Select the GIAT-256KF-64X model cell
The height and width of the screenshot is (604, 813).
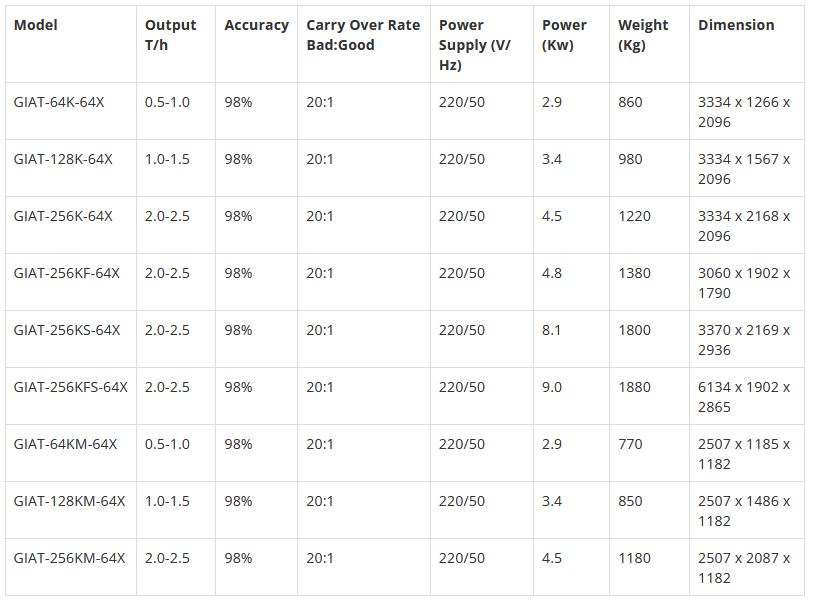(66, 273)
